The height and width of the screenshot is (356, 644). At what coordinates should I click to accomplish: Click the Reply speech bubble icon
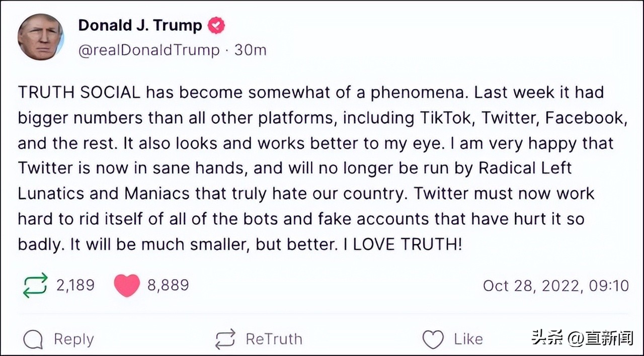pyautogui.click(x=33, y=340)
